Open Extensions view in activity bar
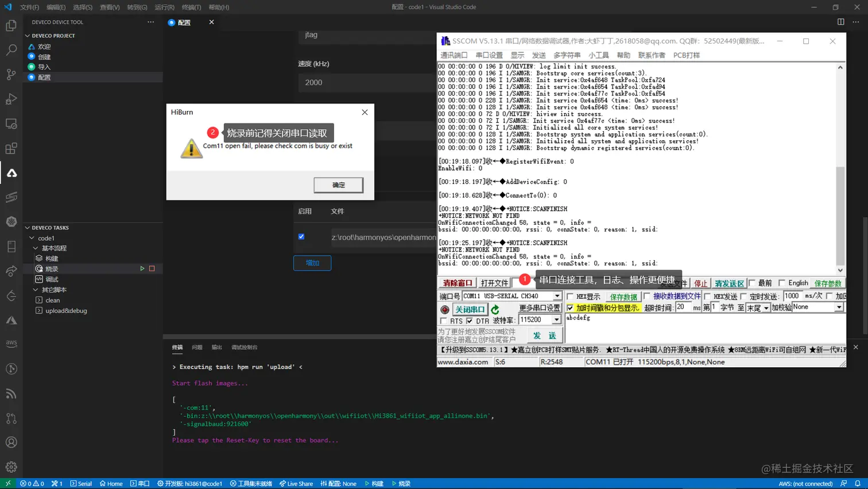The width and height of the screenshot is (868, 489). click(11, 148)
